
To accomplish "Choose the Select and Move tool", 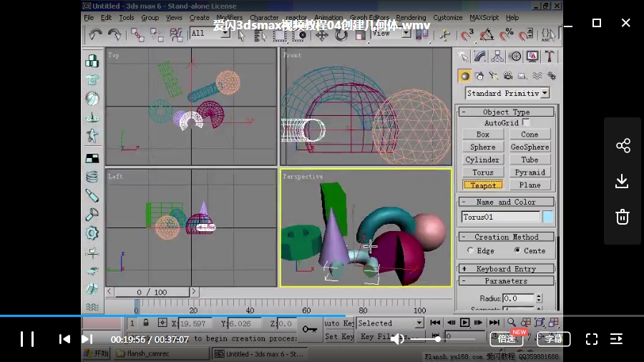I will pos(321,36).
